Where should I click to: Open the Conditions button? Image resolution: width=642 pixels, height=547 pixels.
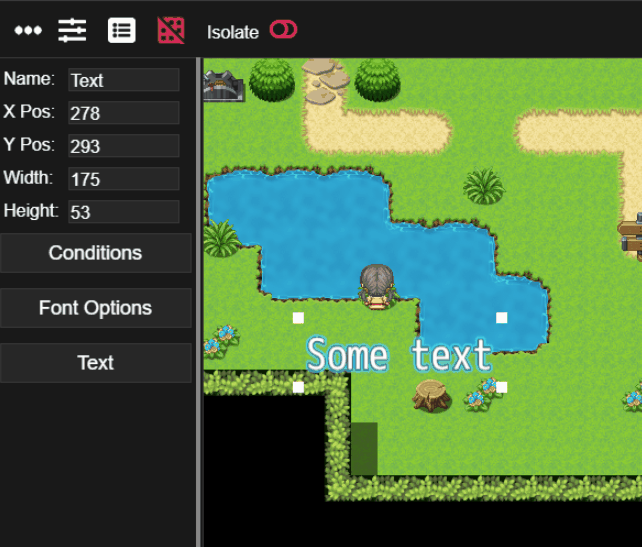tap(95, 253)
